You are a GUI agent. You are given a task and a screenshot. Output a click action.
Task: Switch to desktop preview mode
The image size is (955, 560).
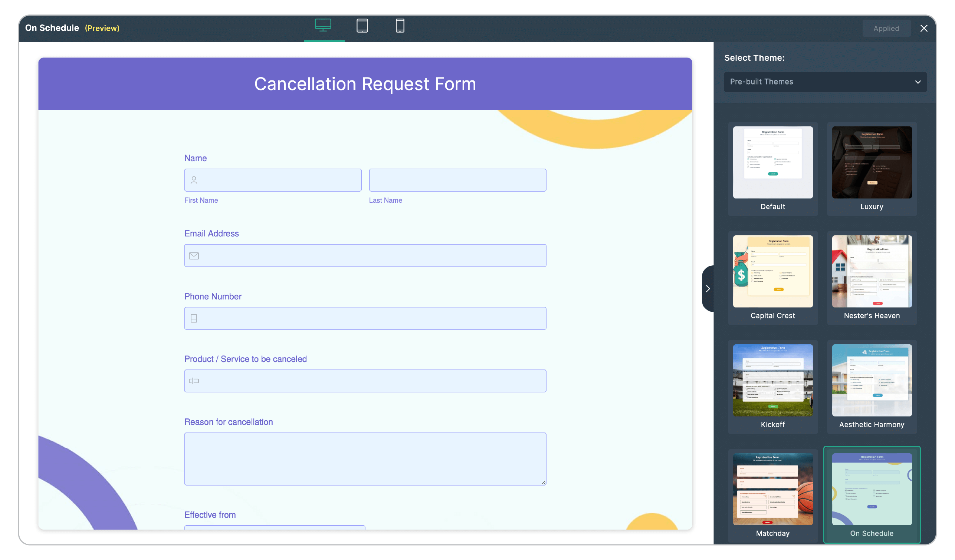click(x=323, y=25)
